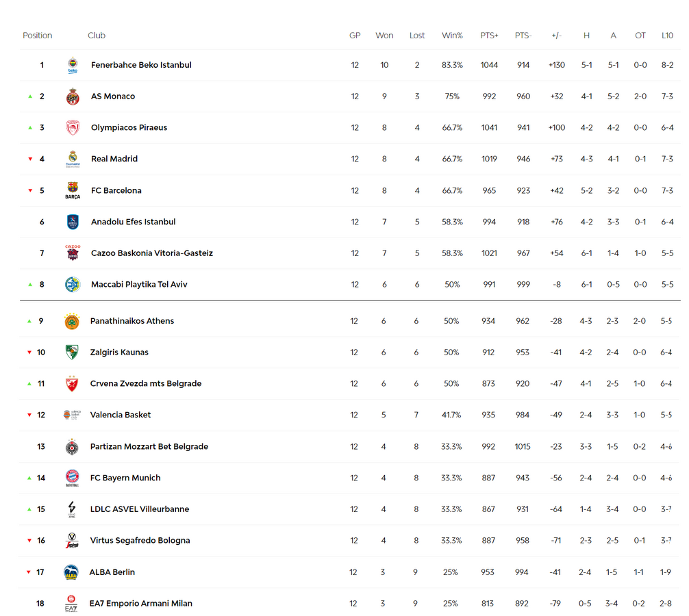Open the EA7 Emporio Armani Milan link

tap(140, 603)
